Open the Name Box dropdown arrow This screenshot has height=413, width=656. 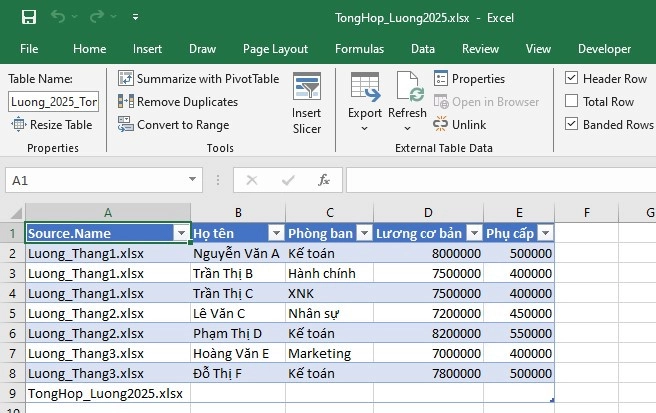tap(192, 180)
